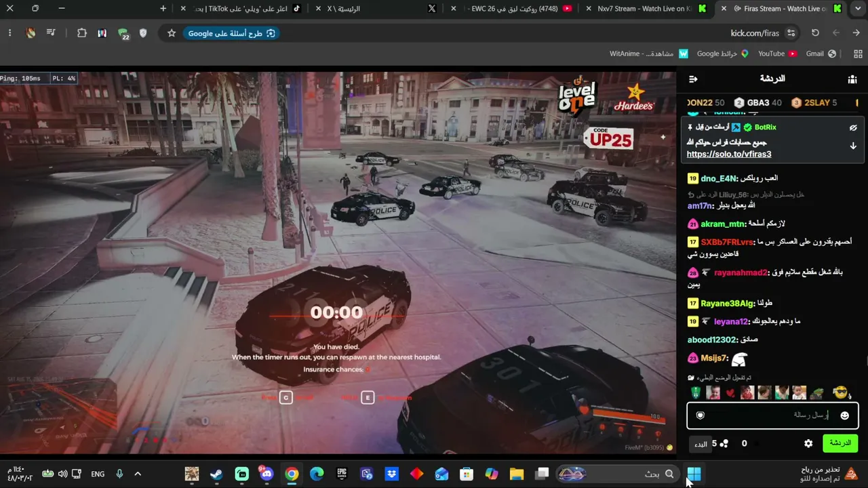Click the start button beside channel points
868x488 pixels.
pos(701,444)
